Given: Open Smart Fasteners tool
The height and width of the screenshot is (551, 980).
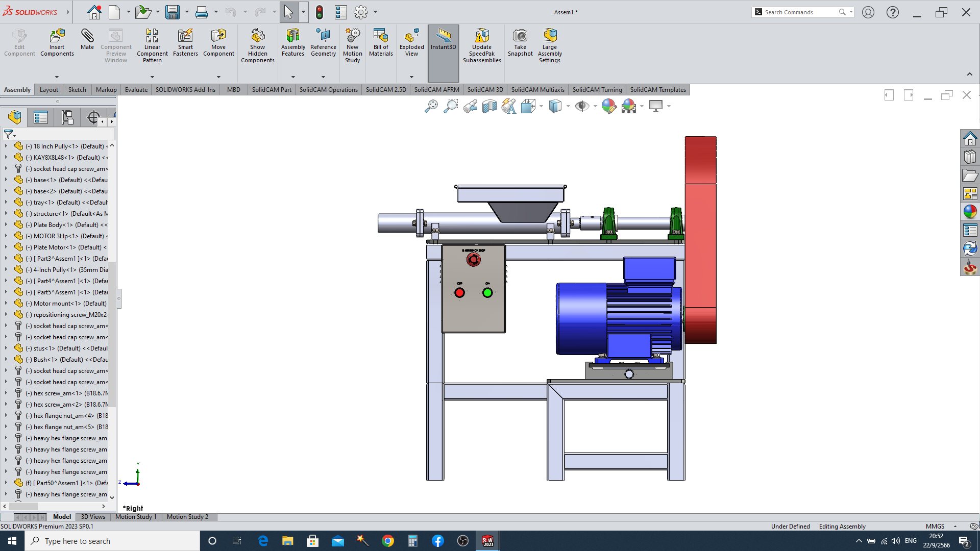Looking at the screenshot, I should [185, 42].
